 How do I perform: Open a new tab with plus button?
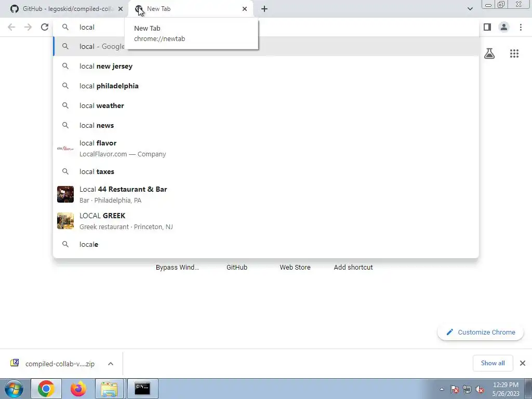264,9
